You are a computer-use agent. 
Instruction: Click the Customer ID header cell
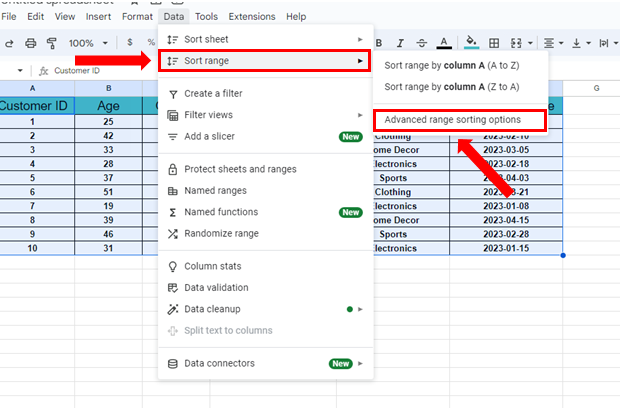coord(36,106)
